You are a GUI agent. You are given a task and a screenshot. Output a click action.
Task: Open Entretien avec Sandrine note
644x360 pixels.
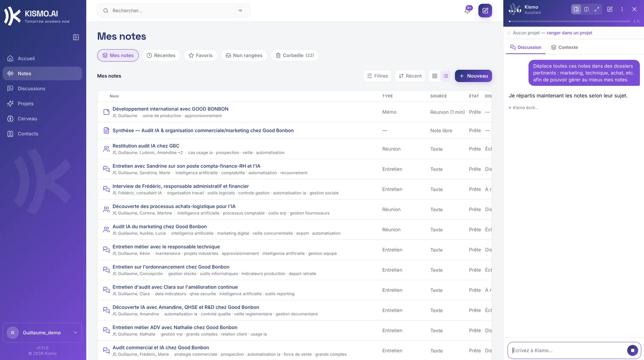pos(187,166)
